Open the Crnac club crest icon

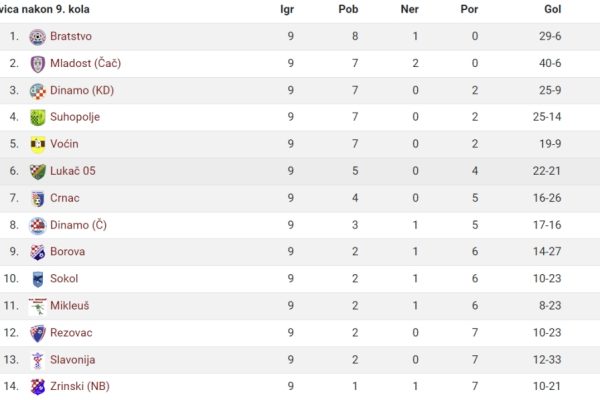38,198
